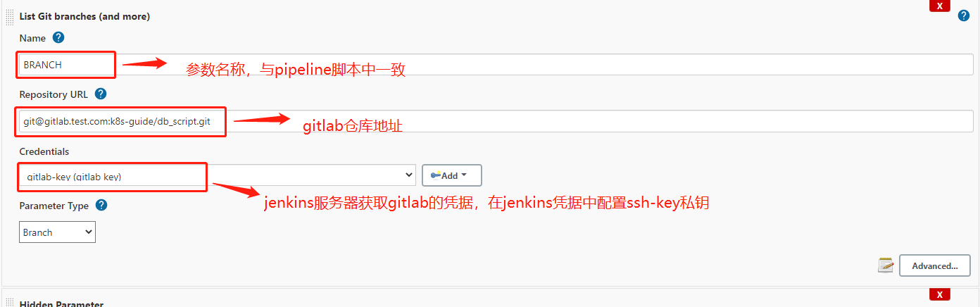
Task: Click the Advanced... button
Action: 934,265
